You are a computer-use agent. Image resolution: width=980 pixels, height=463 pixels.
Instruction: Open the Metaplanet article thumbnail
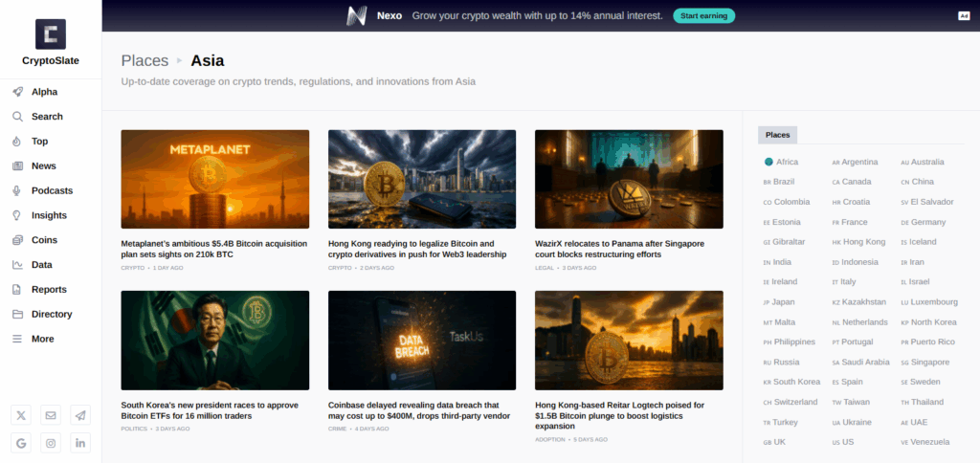[x=215, y=179]
